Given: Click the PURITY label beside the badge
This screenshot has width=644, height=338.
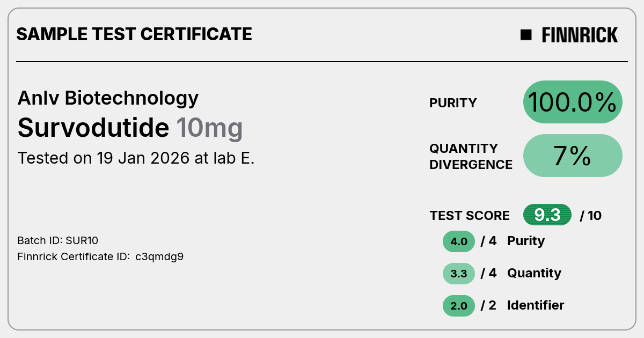Looking at the screenshot, I should tap(453, 103).
